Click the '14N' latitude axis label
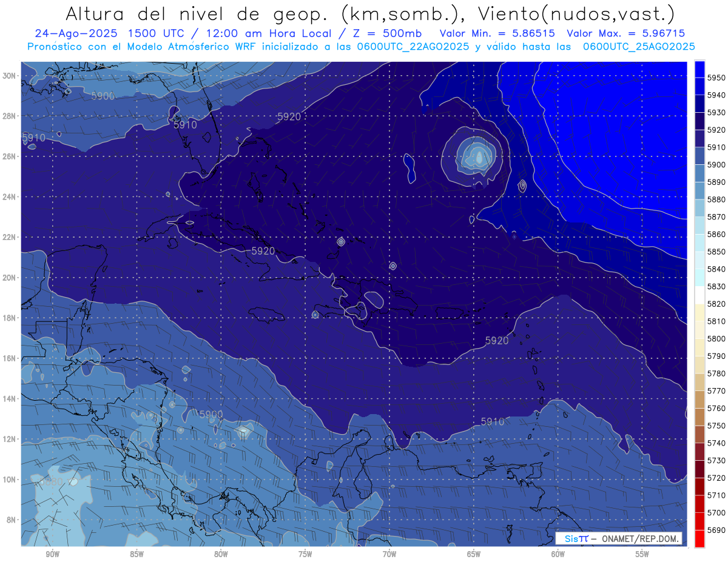Image resolution: width=728 pixels, height=562 pixels. coord(8,398)
